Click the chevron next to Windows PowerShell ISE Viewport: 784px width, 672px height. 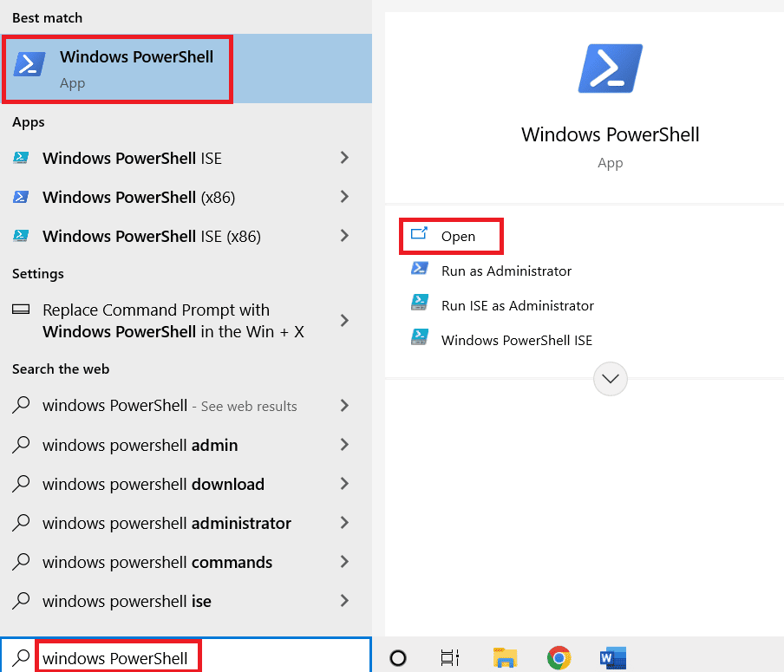point(343,158)
